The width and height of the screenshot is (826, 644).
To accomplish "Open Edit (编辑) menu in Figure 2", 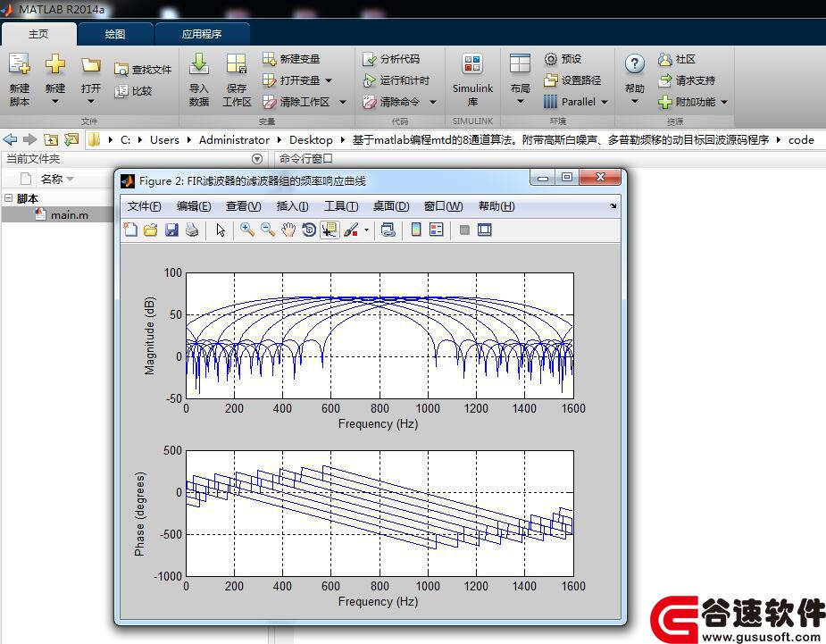I will (x=194, y=206).
